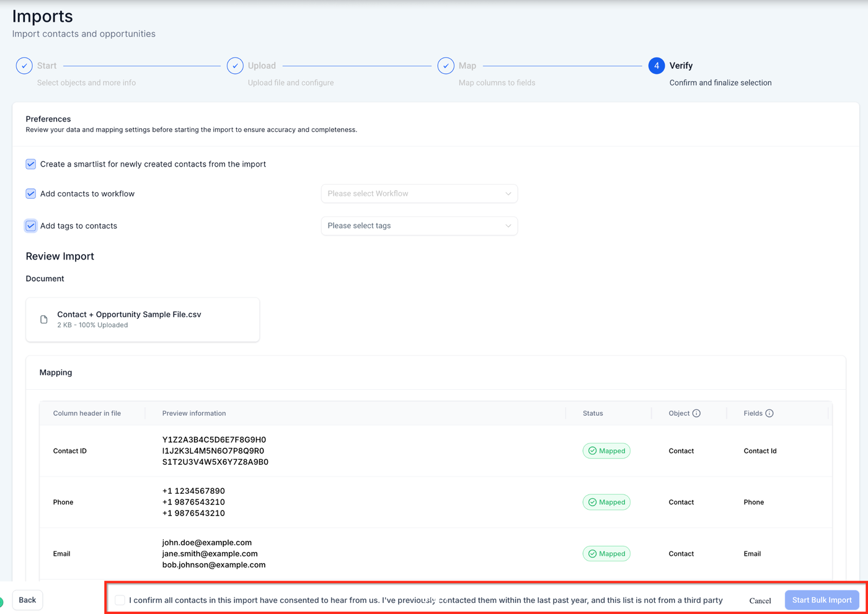Toggle the Add tags to contacts checkbox
Screen dimensions: 868x614
[x=31, y=226]
